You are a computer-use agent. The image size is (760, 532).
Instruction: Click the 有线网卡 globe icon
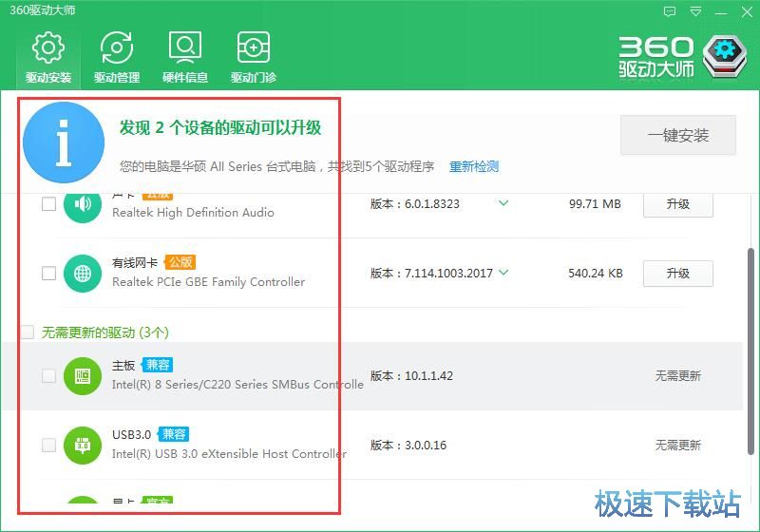pyautogui.click(x=83, y=274)
